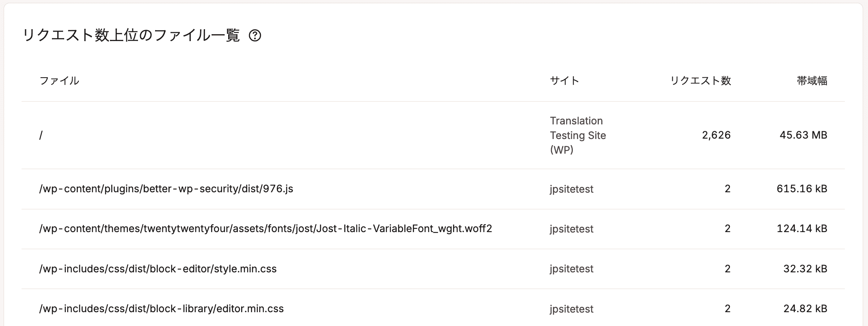
Task: Select the 2,626 request count value
Action: point(717,135)
